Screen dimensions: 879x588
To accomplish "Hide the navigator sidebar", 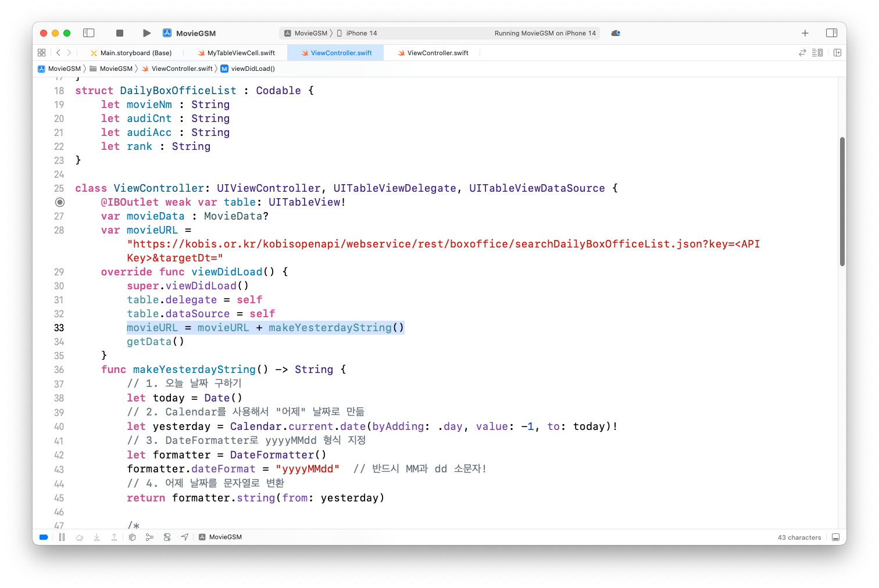I will click(x=88, y=33).
